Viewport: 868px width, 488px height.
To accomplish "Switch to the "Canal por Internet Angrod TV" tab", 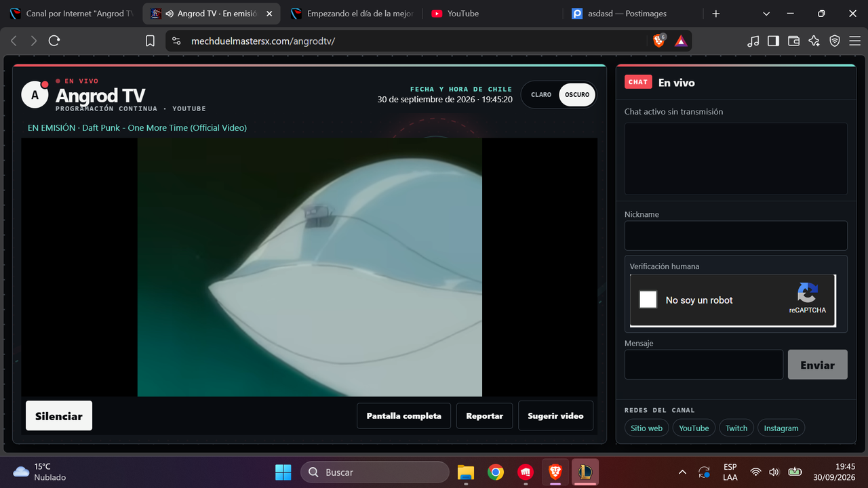I will [x=71, y=14].
